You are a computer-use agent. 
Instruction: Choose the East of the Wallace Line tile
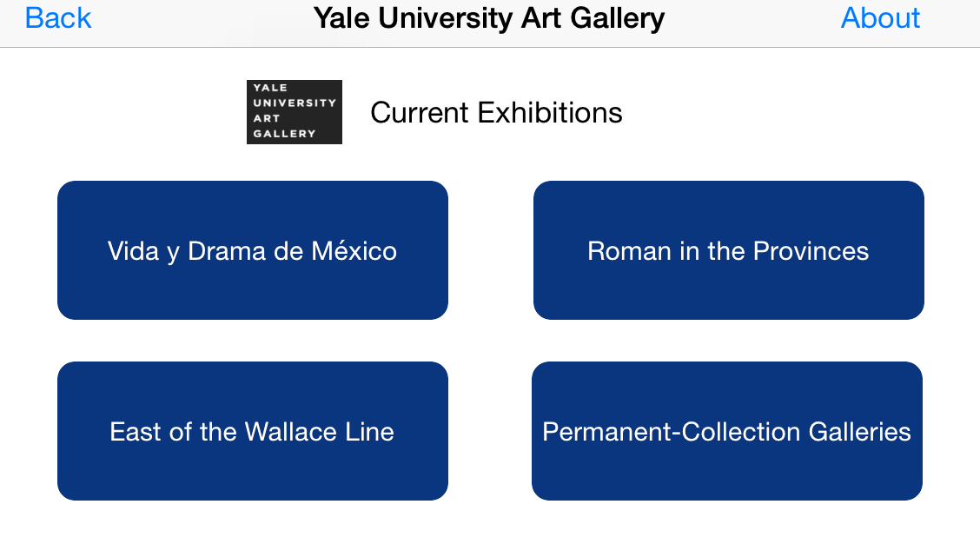[253, 431]
